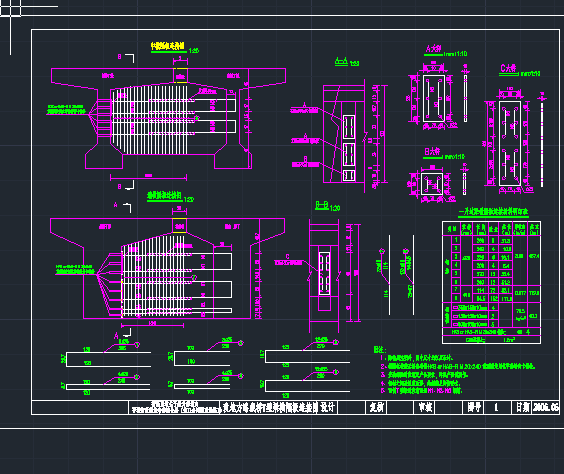
Task: Select the C callout label beside the B-B section
Action: (287, 256)
